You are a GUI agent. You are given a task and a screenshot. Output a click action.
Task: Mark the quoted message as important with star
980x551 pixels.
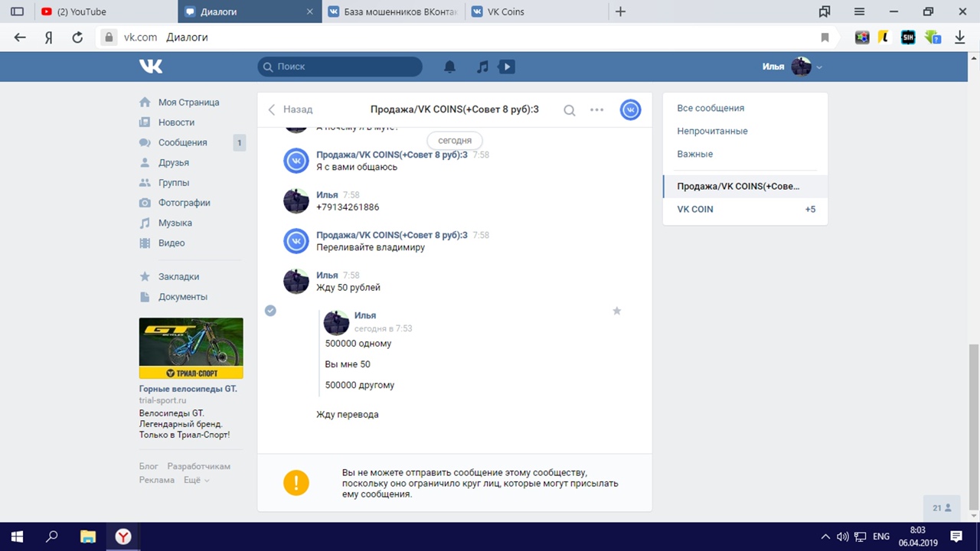pyautogui.click(x=617, y=311)
